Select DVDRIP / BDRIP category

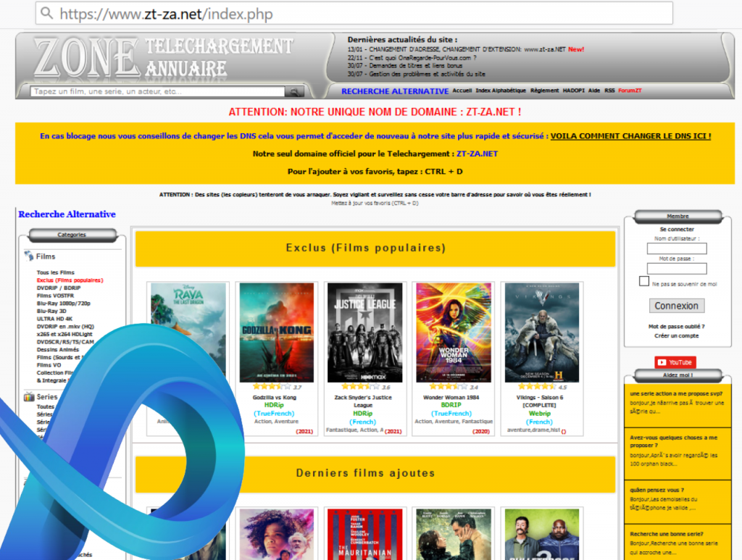pyautogui.click(x=59, y=288)
